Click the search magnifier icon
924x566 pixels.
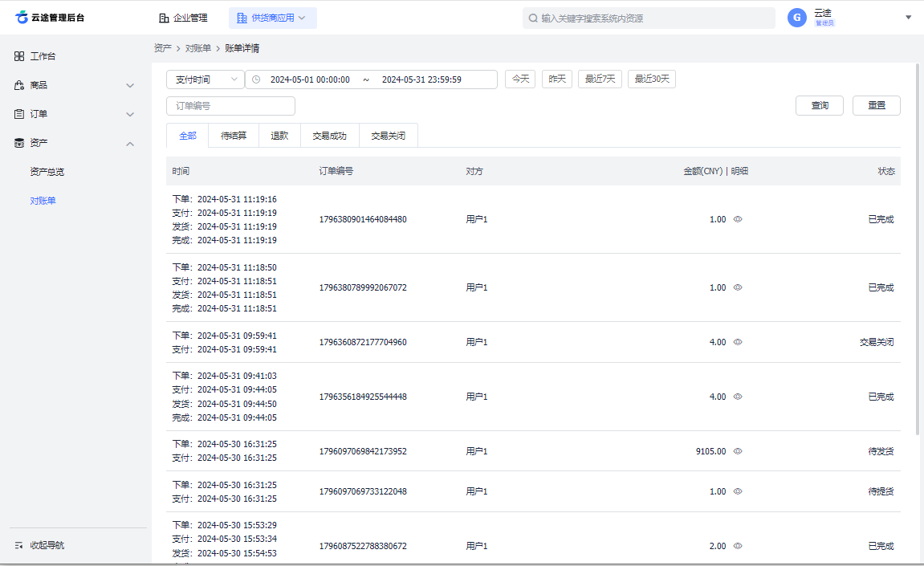[533, 18]
